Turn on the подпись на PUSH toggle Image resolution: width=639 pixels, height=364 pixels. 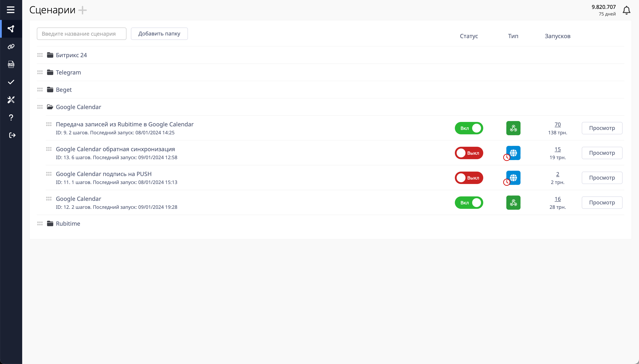[x=469, y=178]
